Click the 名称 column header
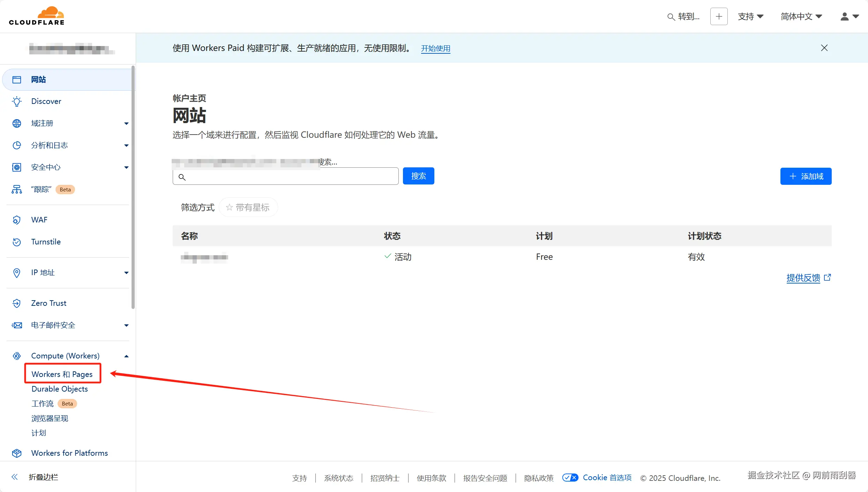 point(189,236)
